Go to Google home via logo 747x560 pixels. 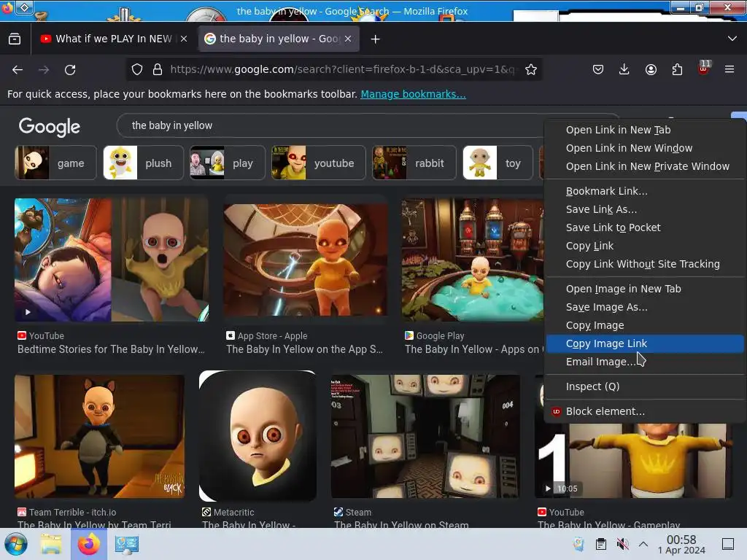50,127
